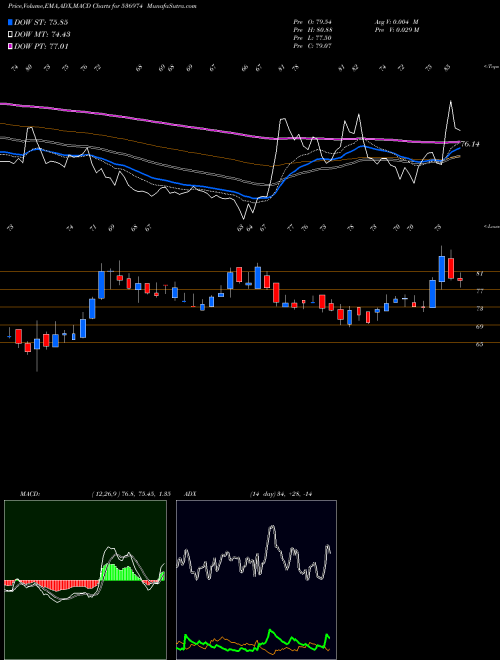Click the Pre L low price value

(x=312, y=38)
